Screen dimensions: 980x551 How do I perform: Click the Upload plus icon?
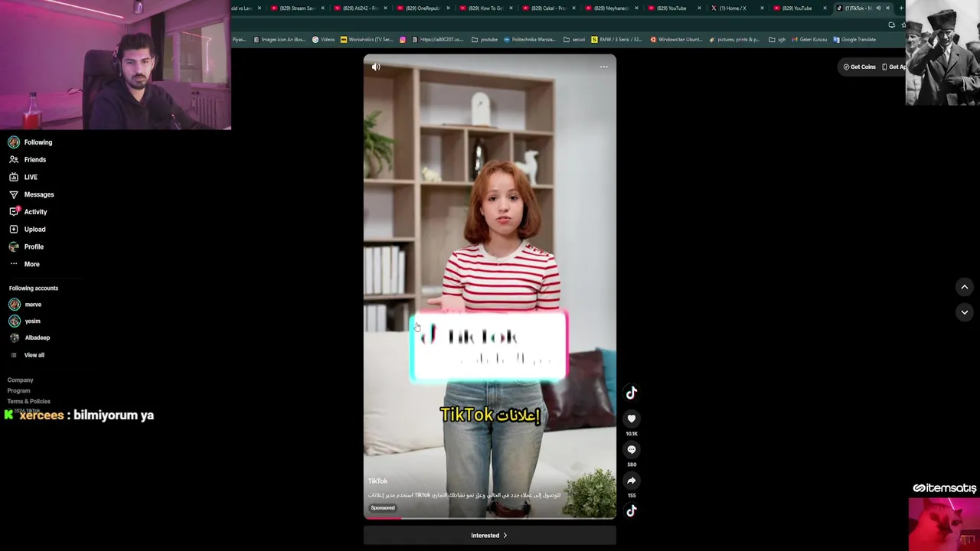pyautogui.click(x=14, y=229)
